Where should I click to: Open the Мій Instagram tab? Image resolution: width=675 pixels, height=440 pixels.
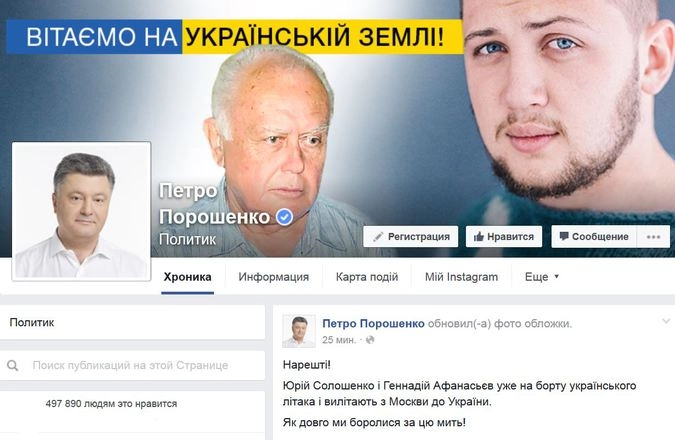click(461, 277)
